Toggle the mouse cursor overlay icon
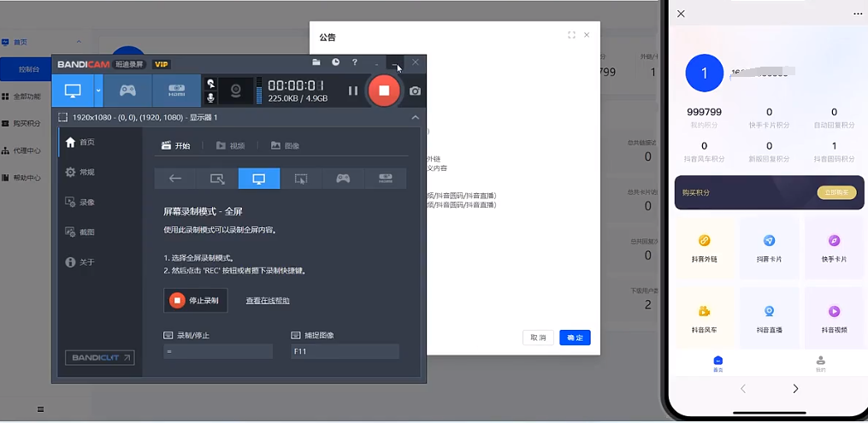Screen dimensions: 868x423 210,84
